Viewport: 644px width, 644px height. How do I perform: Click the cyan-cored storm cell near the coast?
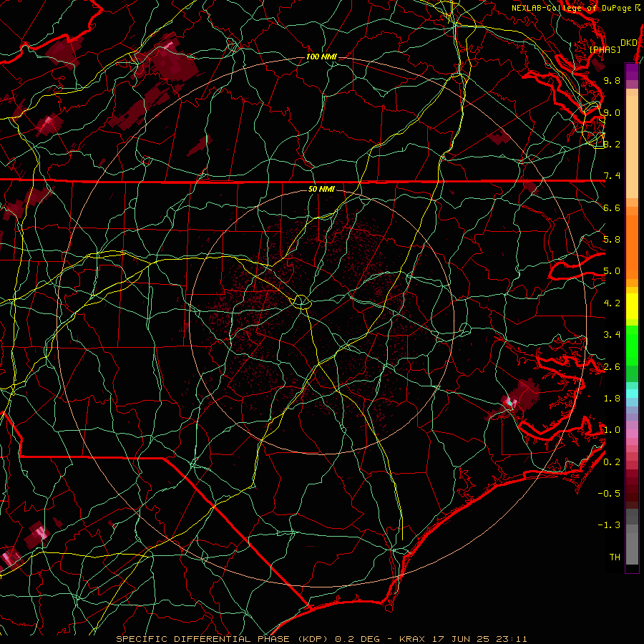click(510, 402)
